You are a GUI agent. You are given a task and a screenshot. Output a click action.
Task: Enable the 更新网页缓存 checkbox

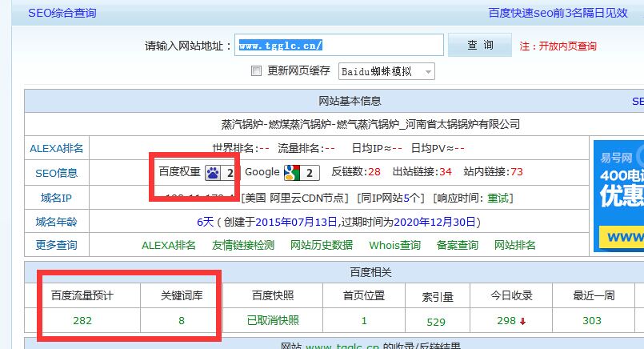(257, 70)
